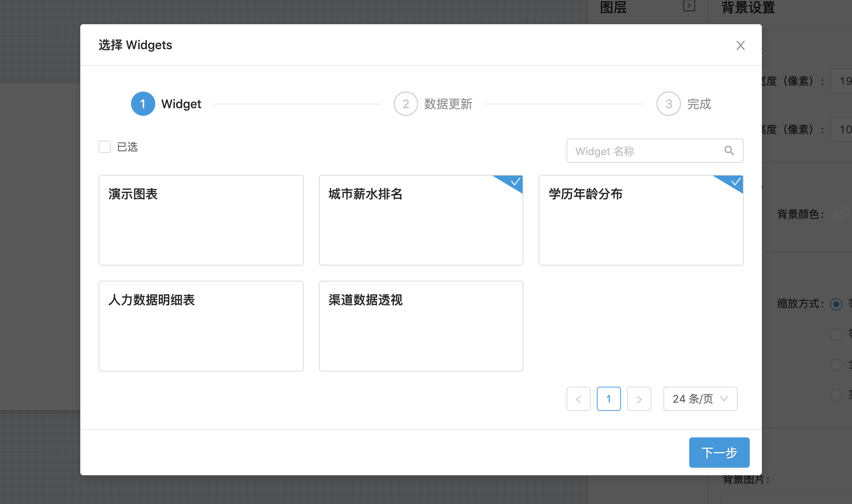Open the 24 条/页 page size dropdown
This screenshot has width=852, height=504.
(700, 399)
